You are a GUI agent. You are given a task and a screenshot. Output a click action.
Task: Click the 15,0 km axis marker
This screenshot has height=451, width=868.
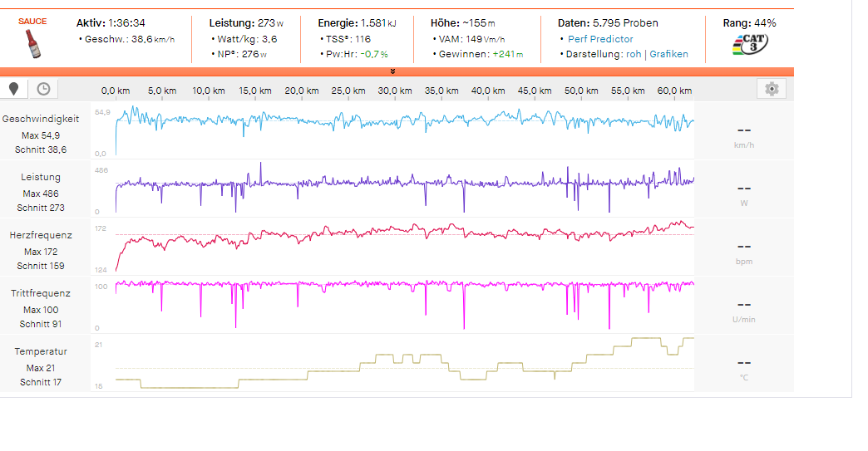click(x=254, y=91)
